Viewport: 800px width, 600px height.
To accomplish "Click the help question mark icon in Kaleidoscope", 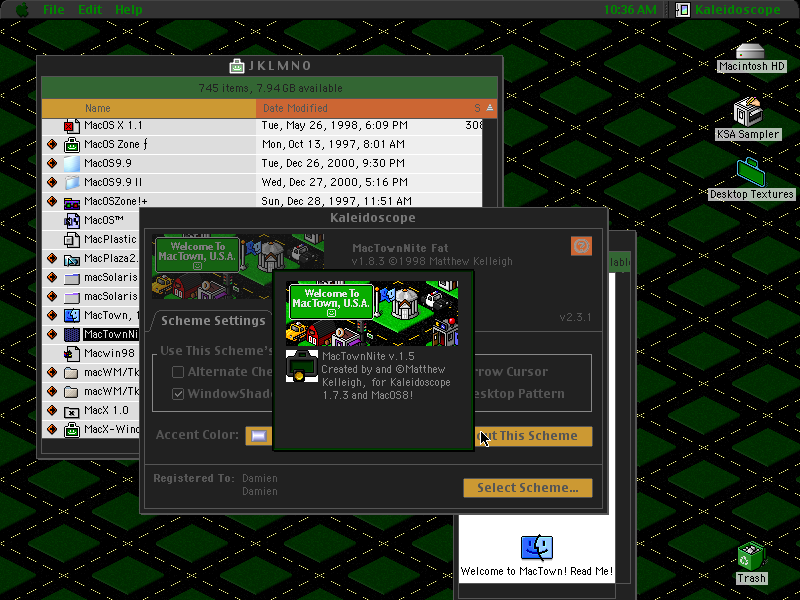I will [x=581, y=246].
